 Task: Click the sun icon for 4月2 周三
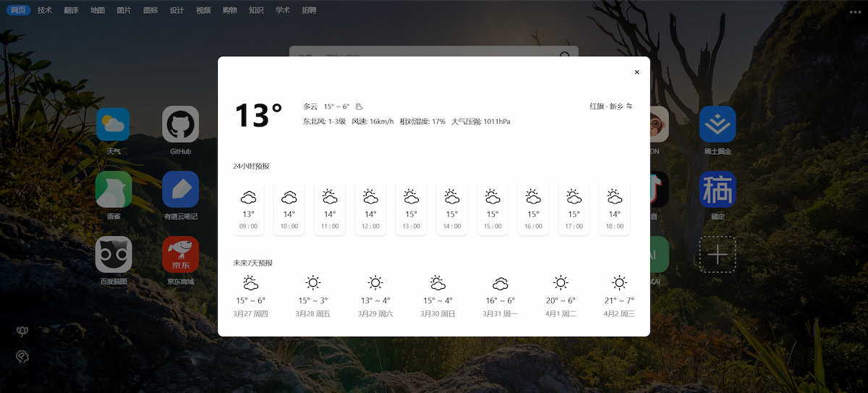click(x=619, y=283)
